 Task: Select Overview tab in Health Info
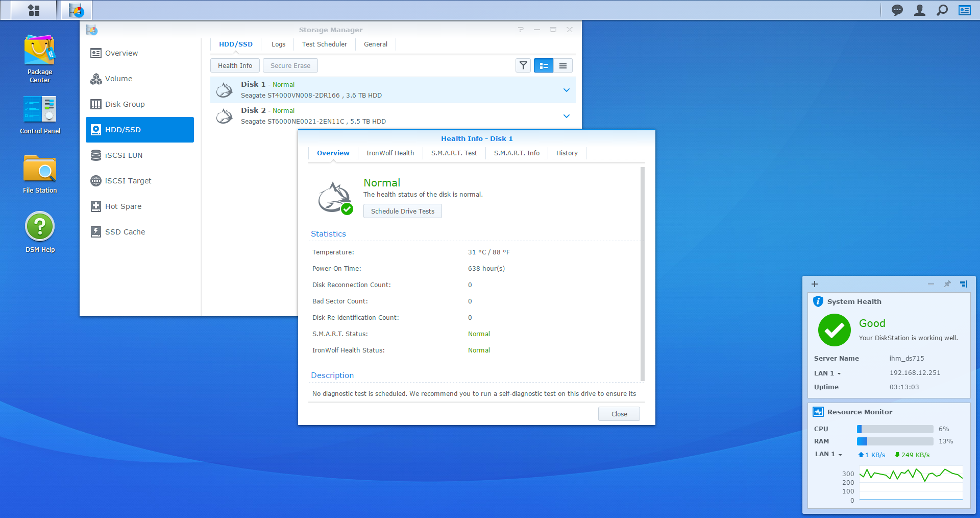(333, 153)
